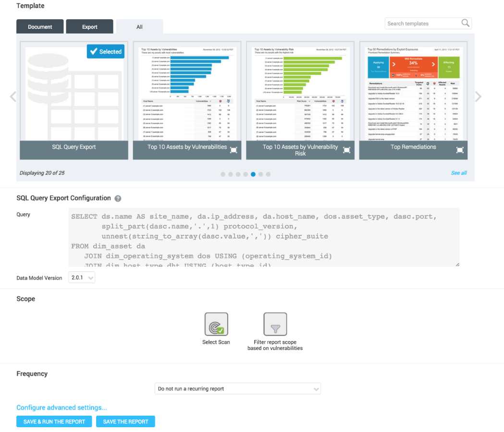Click the Select Scan scope icon
This screenshot has height=432, width=504.
click(216, 324)
